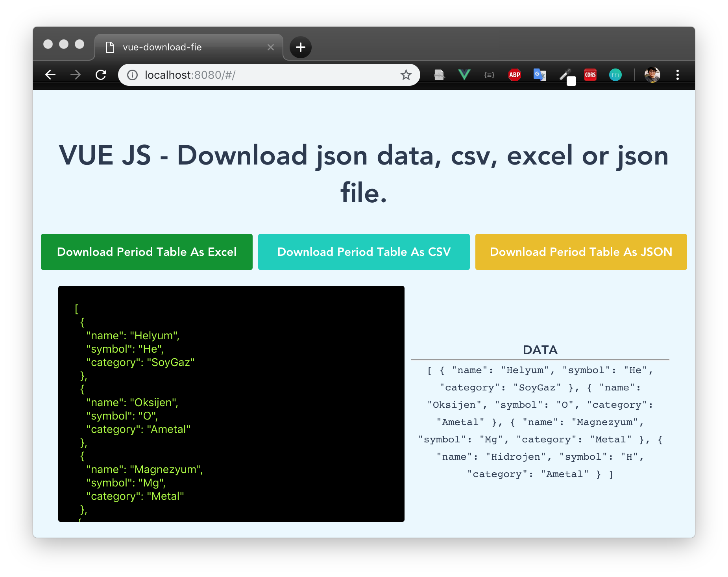Download Period Table As CSV
This screenshot has height=577, width=728.
click(x=364, y=252)
